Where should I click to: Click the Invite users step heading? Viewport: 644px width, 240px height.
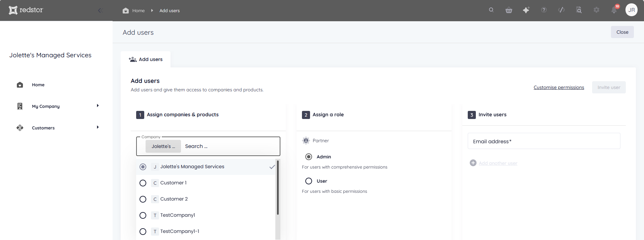(492, 115)
